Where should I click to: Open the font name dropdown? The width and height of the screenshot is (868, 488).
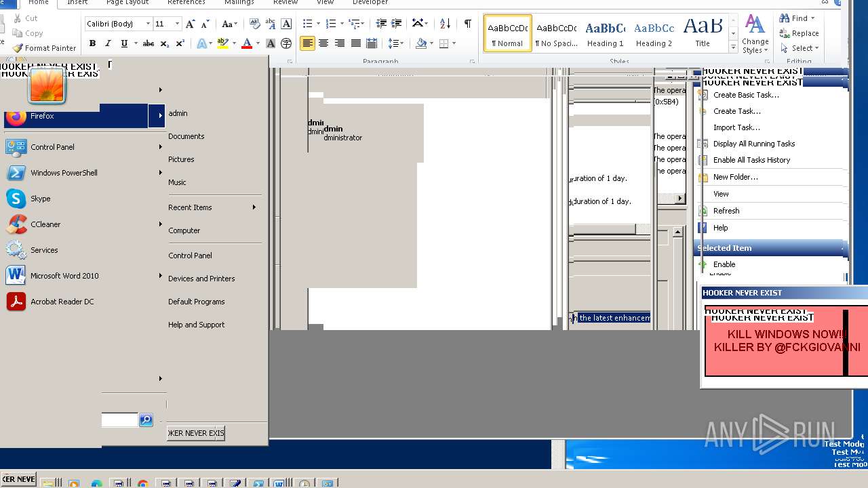tap(148, 24)
